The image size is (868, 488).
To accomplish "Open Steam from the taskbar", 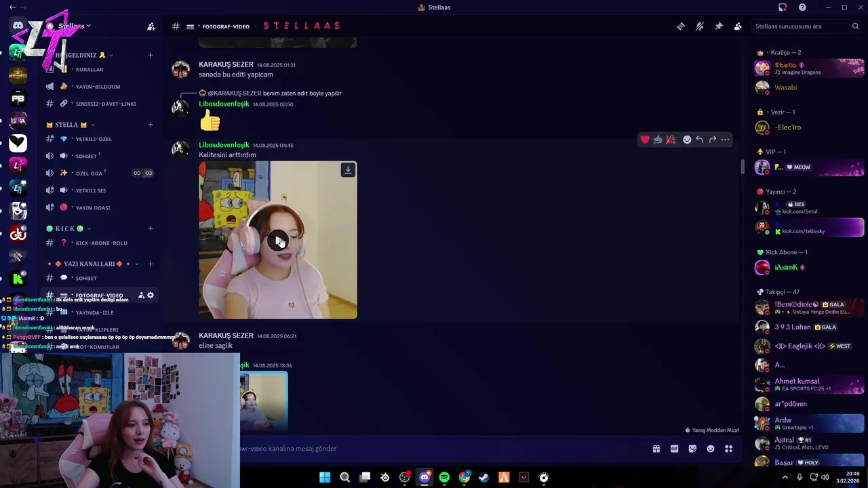I will pos(484,477).
